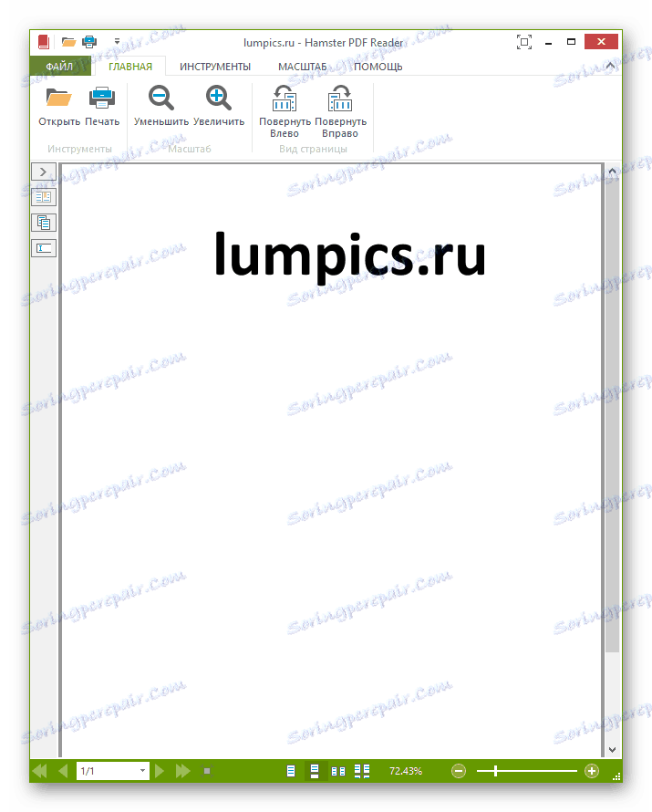Image resolution: width=652 pixels, height=812 pixels.
Task: Expand quick access toolbar customize arrow
Action: [x=117, y=41]
